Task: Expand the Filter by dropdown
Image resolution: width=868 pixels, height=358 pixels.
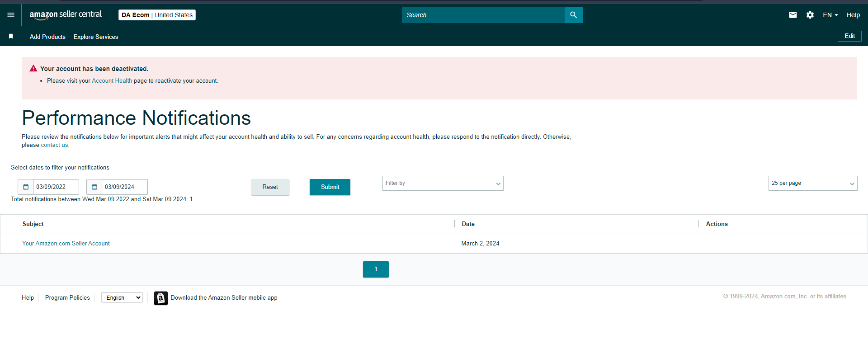Action: (443, 183)
